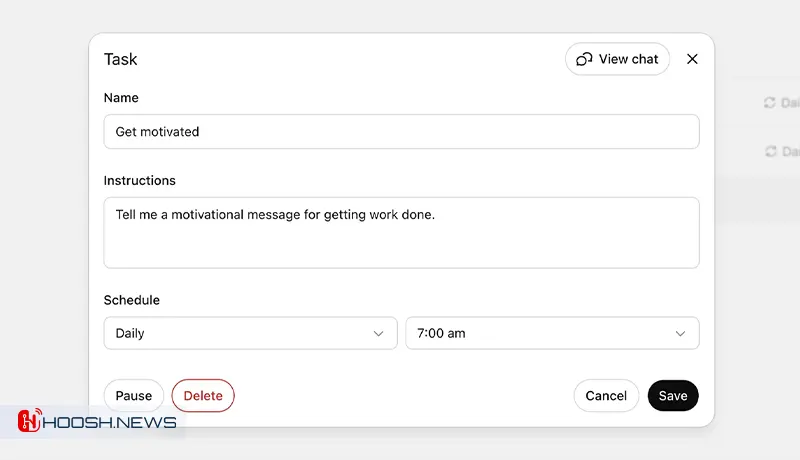Click the chevron arrow in the time field
This screenshot has height=460, width=800.
click(680, 333)
